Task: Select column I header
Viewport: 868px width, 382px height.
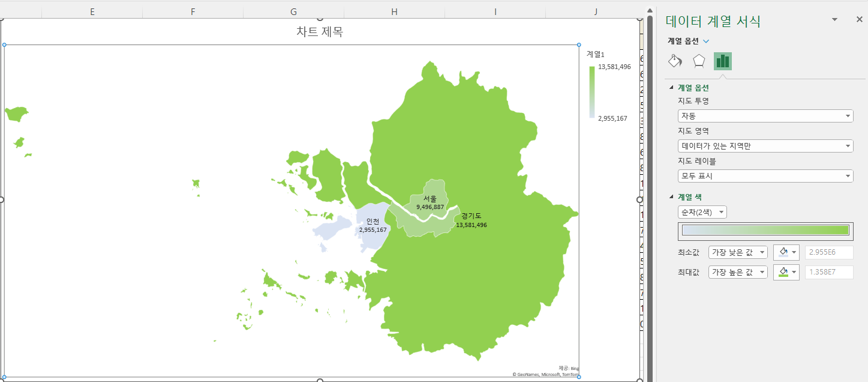Action: [495, 11]
